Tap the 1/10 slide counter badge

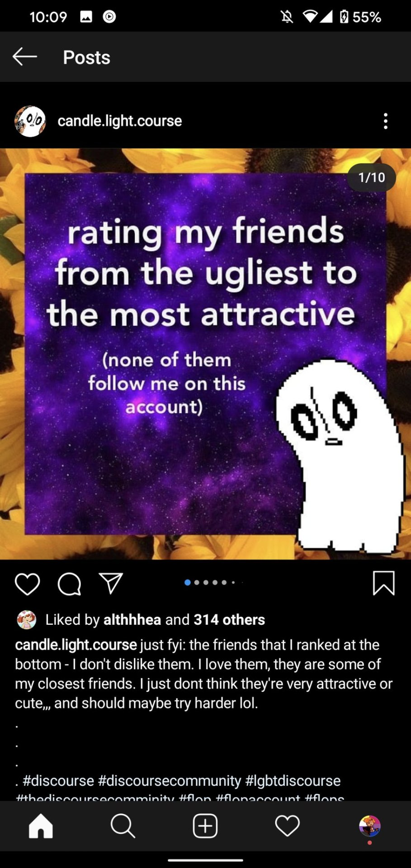pyautogui.click(x=372, y=177)
